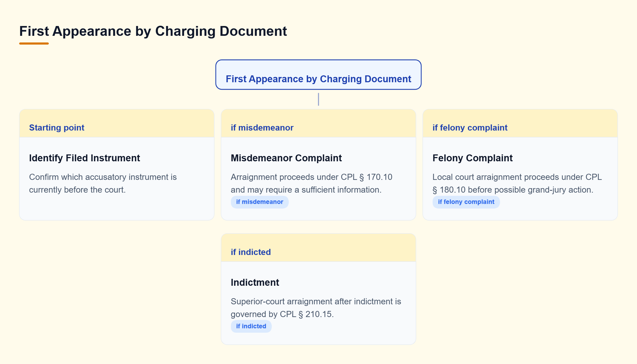
Task: Click text about CPL § 180.10 local court arraignment
Action: tap(517, 183)
